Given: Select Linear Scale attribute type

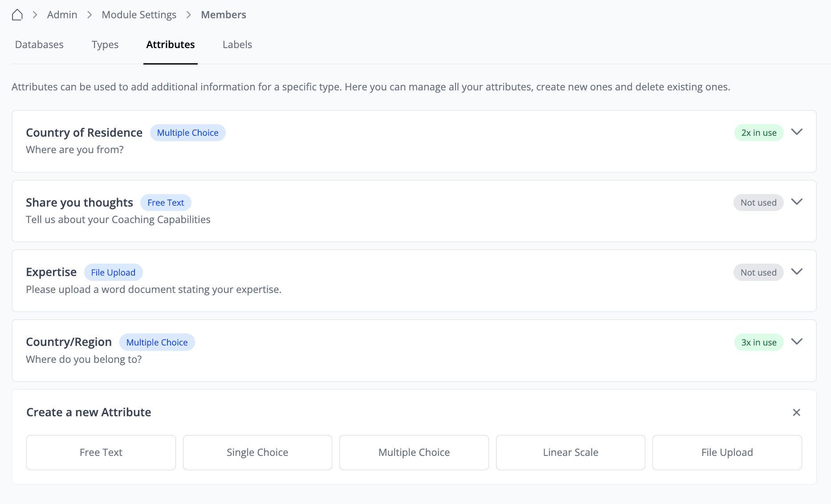Looking at the screenshot, I should tap(570, 452).
